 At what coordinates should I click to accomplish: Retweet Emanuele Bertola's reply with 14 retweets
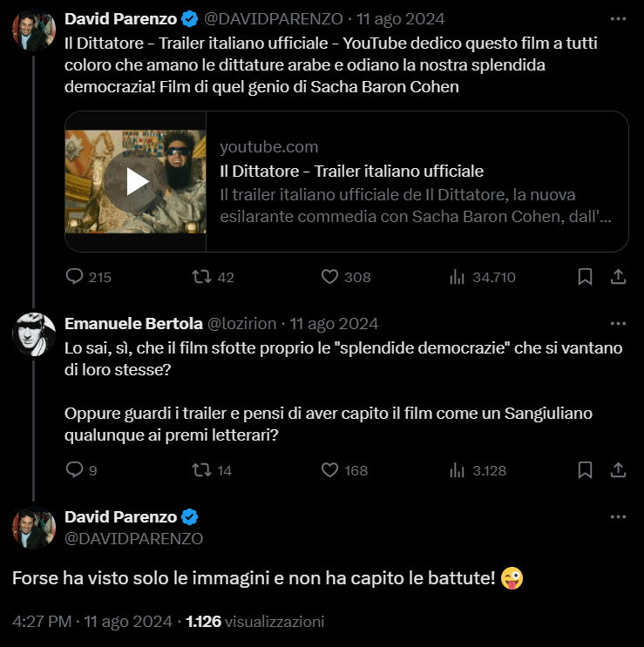point(201,470)
